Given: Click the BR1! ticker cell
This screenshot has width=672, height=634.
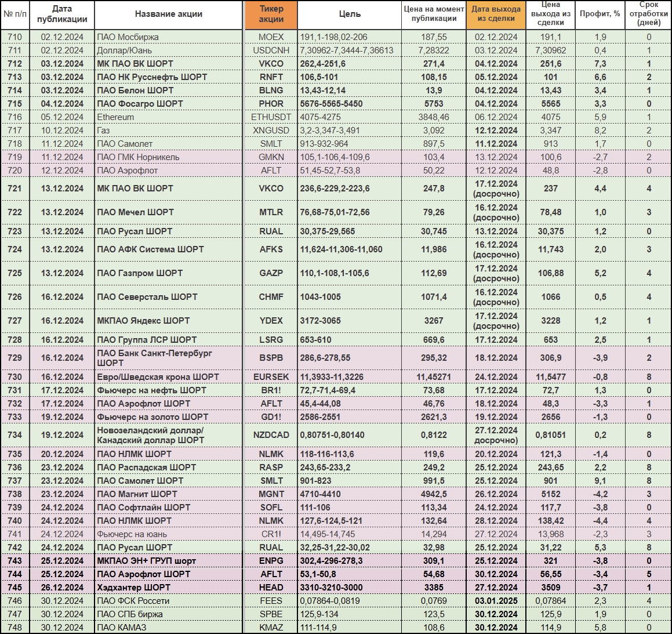Looking at the screenshot, I should coord(271,390).
